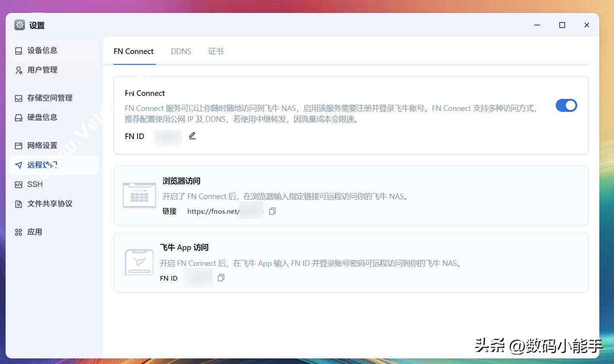This screenshot has width=614, height=364.
Task: Click the file sharing protocol icon
Action: pyautogui.click(x=19, y=204)
